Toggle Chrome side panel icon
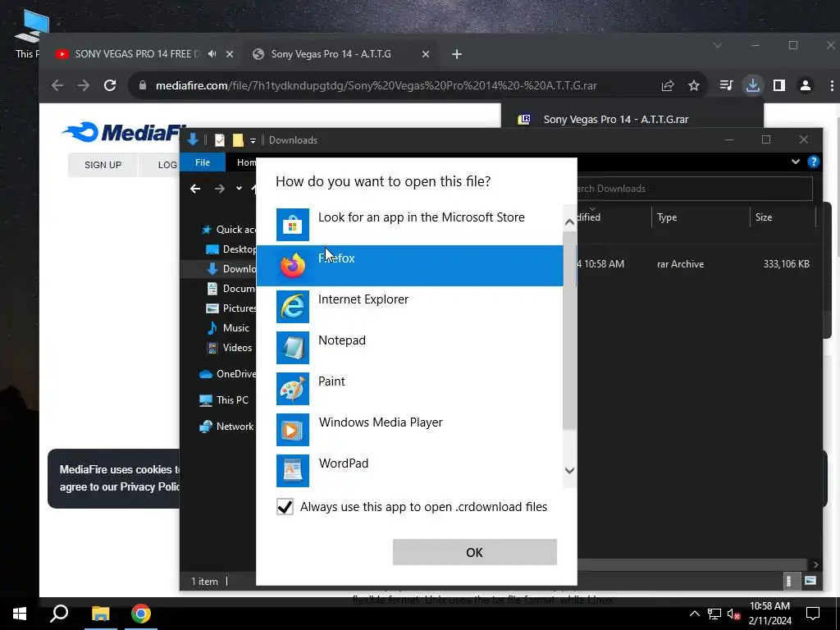Screen dimensions: 840x630 pos(779,85)
